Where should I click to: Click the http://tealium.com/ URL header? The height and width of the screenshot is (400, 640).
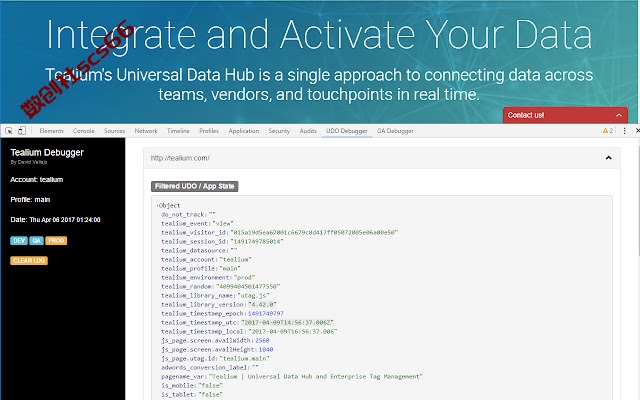[180, 158]
